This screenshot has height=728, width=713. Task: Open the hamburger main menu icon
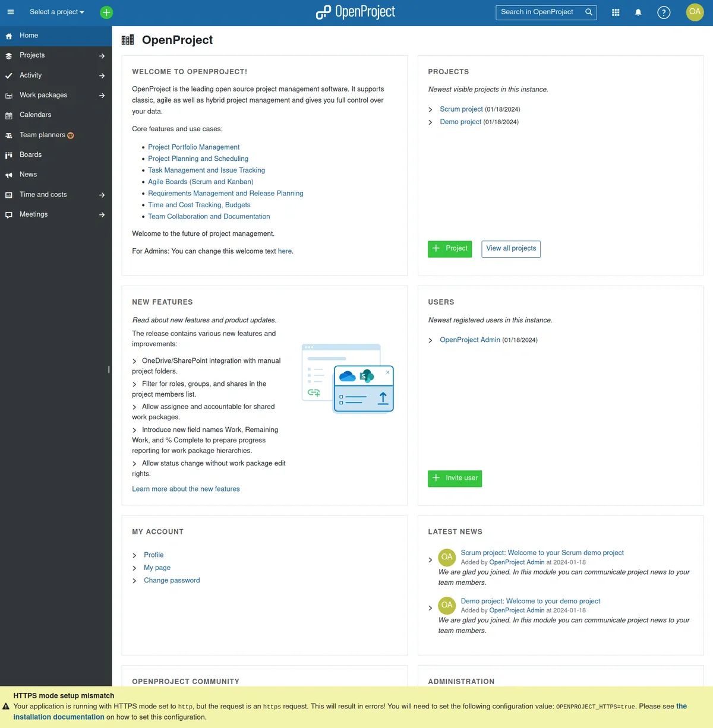(x=10, y=12)
